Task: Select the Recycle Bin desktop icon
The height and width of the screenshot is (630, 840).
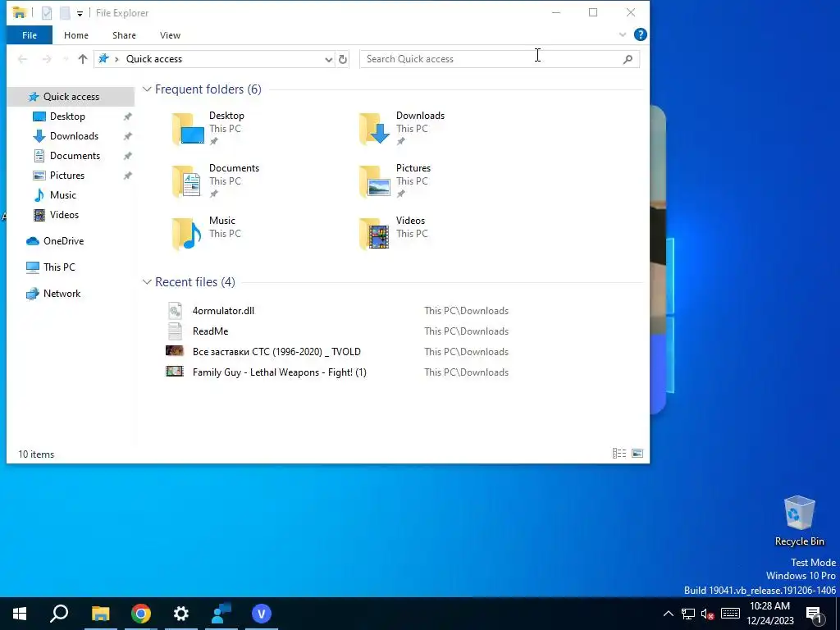Action: pos(799,521)
